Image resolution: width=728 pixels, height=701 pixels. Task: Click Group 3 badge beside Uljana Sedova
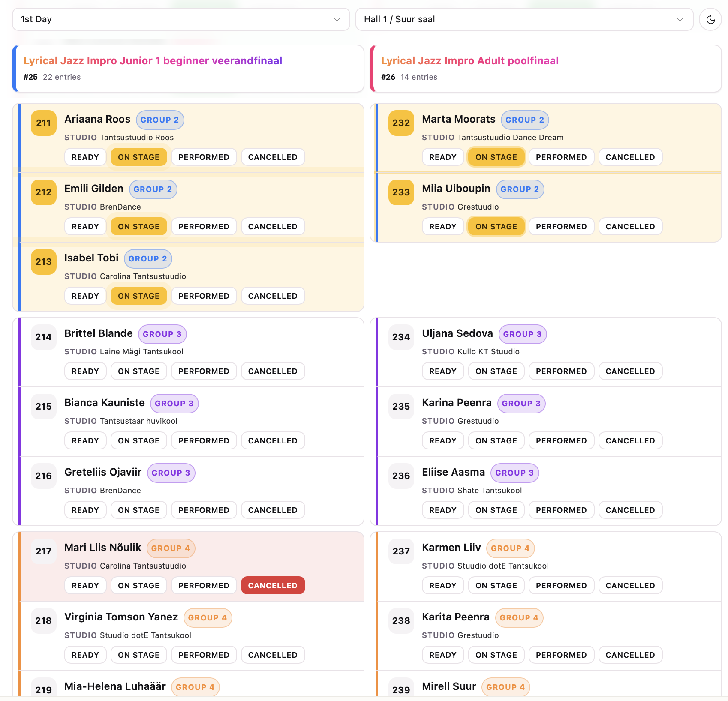tap(523, 334)
